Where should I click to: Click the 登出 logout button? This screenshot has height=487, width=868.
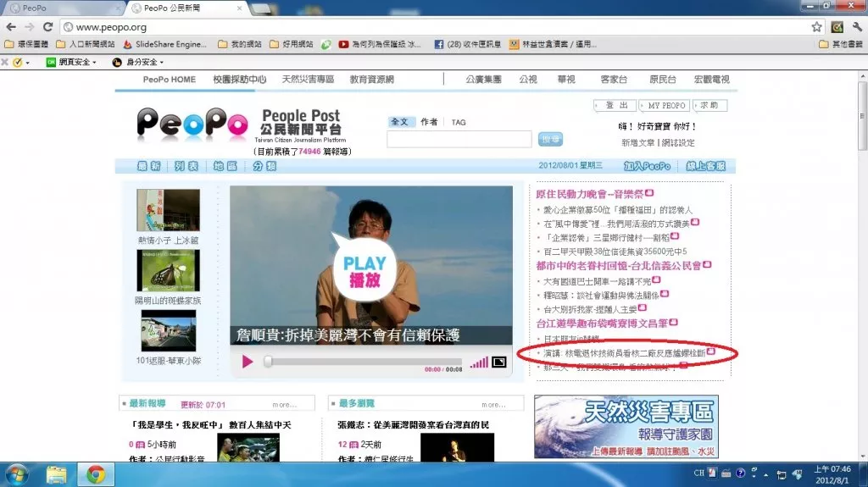pyautogui.click(x=616, y=105)
